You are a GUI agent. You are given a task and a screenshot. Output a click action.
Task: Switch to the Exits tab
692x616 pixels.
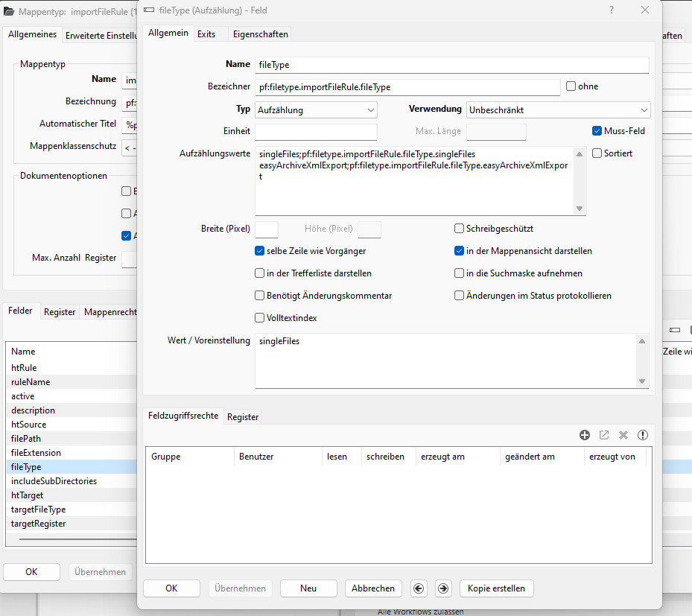click(x=206, y=34)
